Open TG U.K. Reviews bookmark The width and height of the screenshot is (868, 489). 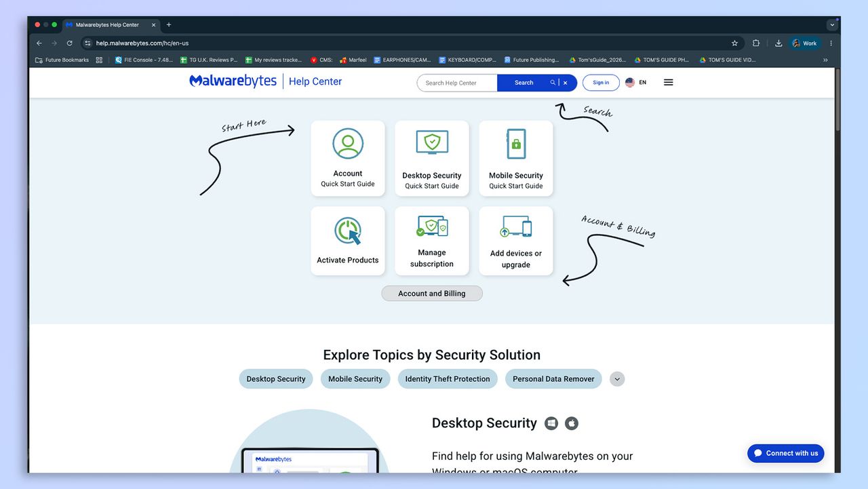pos(209,60)
